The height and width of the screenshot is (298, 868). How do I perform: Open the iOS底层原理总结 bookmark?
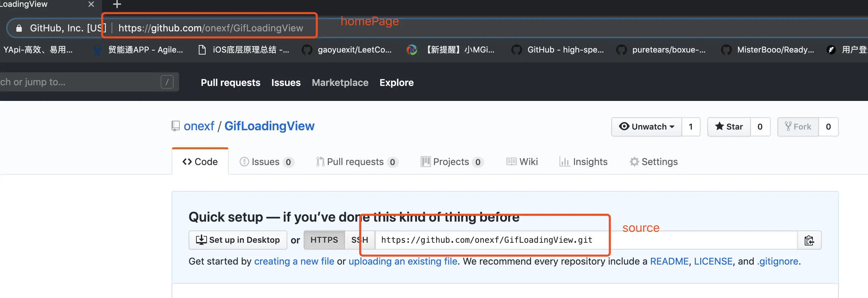244,50
